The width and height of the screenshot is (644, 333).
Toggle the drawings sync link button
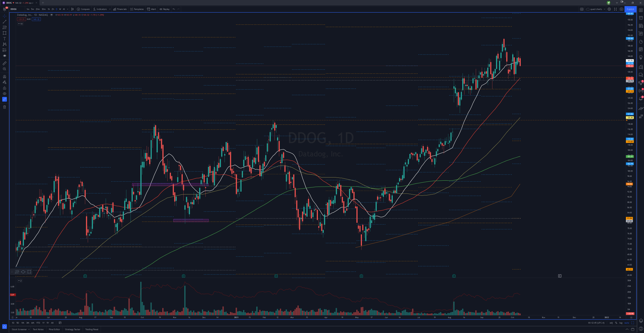4,99
